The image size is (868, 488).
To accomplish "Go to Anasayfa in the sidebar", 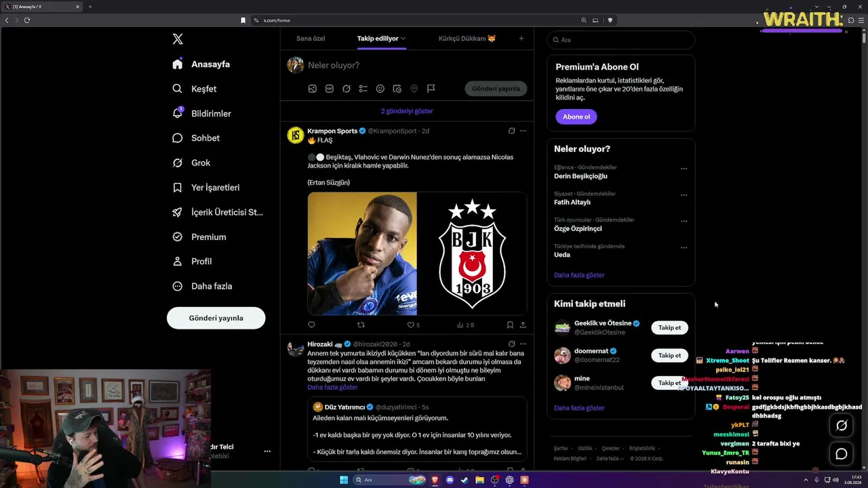I will click(x=201, y=64).
